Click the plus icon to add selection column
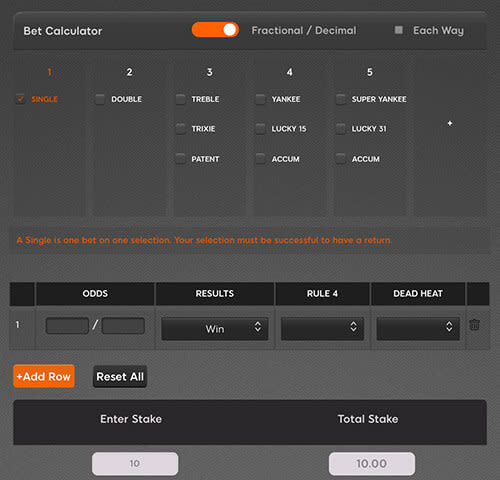The width and height of the screenshot is (500, 480). point(450,124)
